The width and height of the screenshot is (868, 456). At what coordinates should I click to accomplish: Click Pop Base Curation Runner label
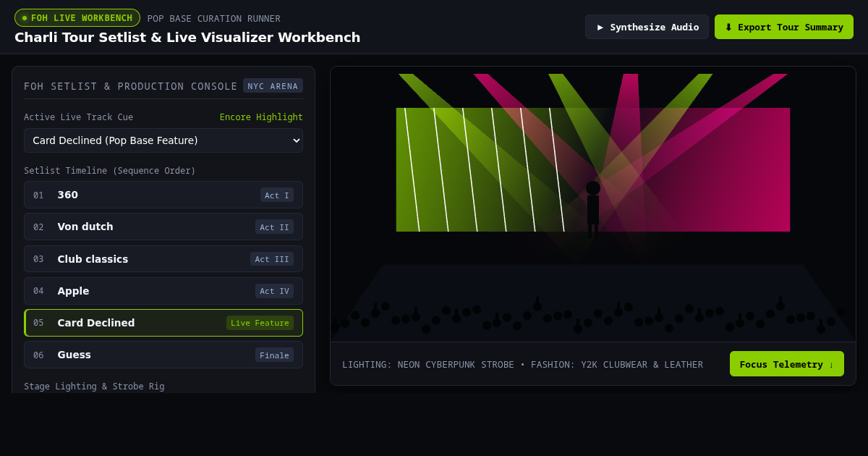click(214, 18)
